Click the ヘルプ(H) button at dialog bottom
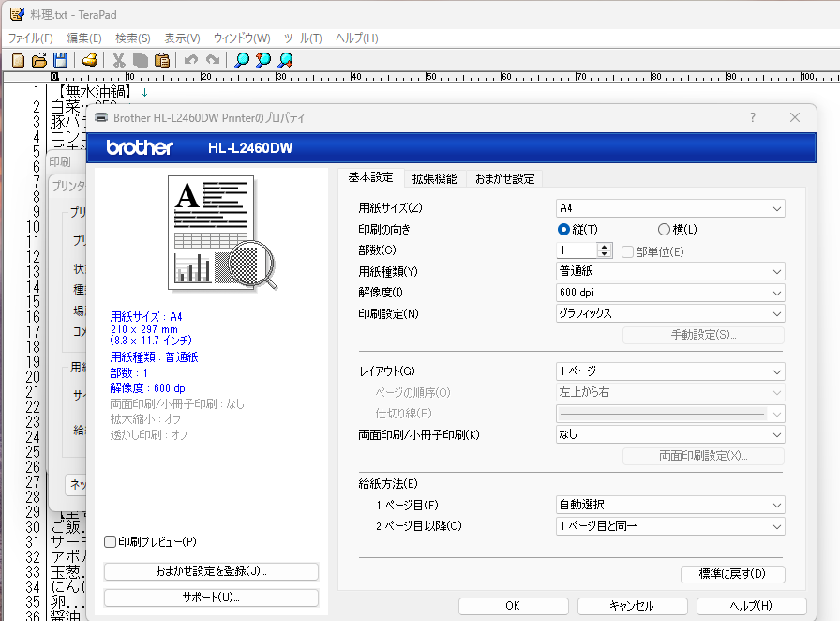The image size is (840, 621). (751, 606)
